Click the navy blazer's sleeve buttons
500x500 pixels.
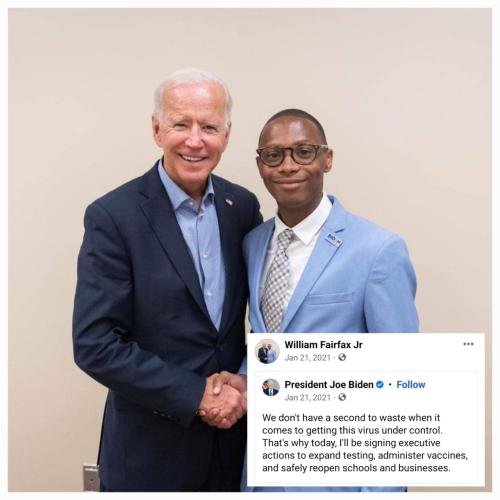[x=167, y=415]
